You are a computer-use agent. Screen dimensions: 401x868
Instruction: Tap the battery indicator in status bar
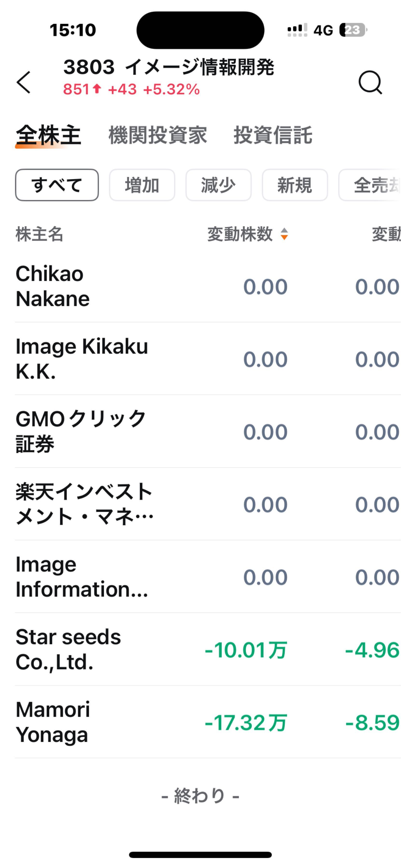pyautogui.click(x=353, y=30)
